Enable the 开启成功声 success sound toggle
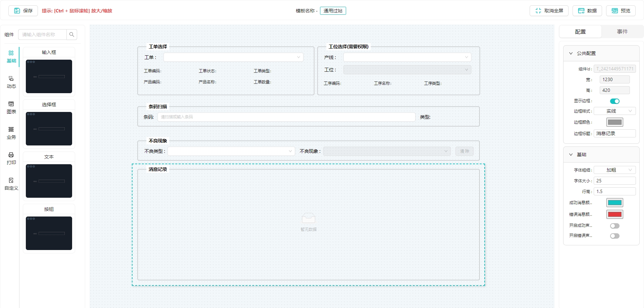The width and height of the screenshot is (644, 308). point(615,226)
